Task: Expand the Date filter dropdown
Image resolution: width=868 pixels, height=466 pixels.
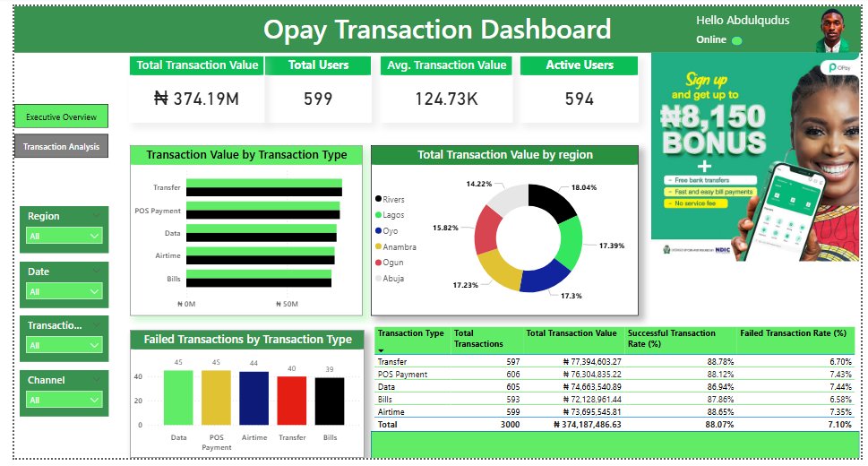Action: coord(64,291)
